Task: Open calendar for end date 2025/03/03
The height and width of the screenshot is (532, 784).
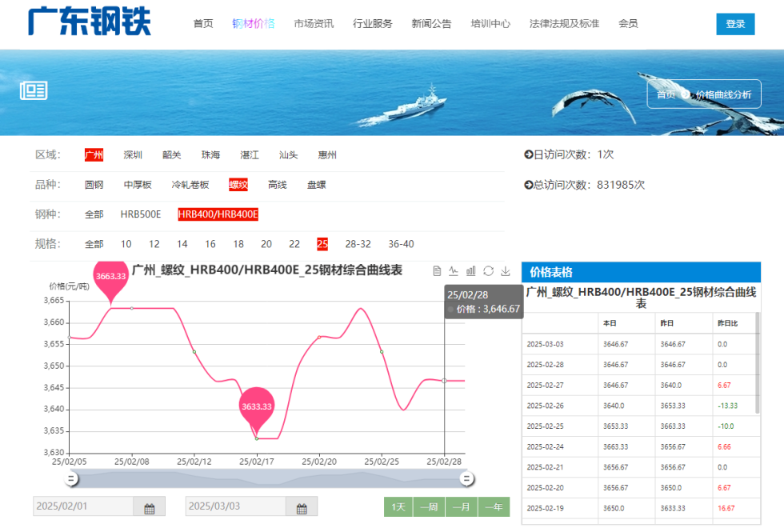Action: tap(302, 507)
